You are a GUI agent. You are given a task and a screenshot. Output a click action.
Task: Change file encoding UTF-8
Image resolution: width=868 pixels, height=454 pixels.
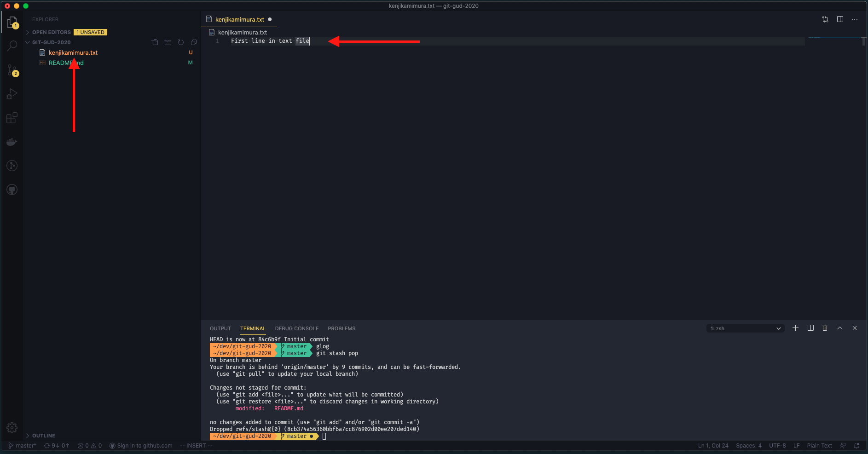tap(777, 445)
